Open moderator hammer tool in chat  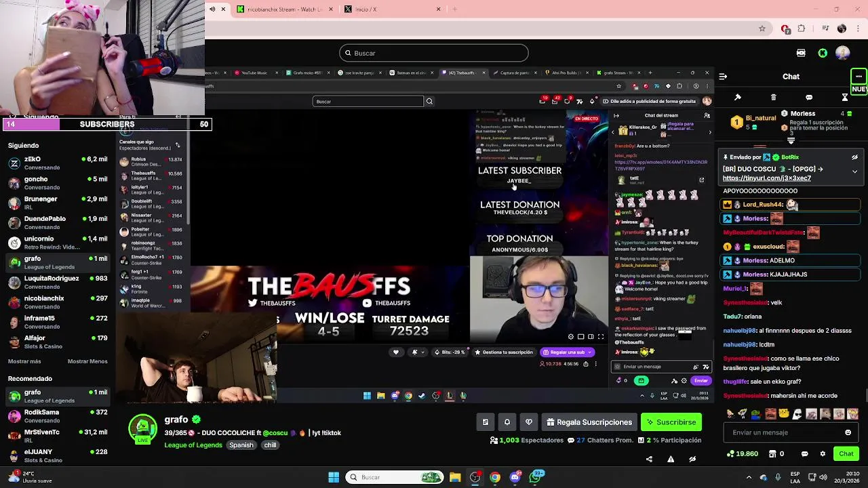(x=738, y=98)
